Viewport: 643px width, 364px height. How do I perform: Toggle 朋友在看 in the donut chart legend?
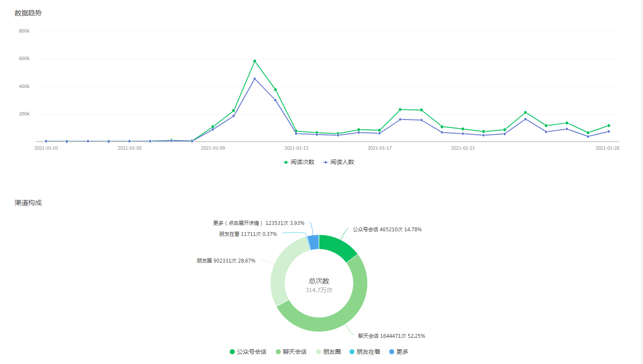coord(364,351)
